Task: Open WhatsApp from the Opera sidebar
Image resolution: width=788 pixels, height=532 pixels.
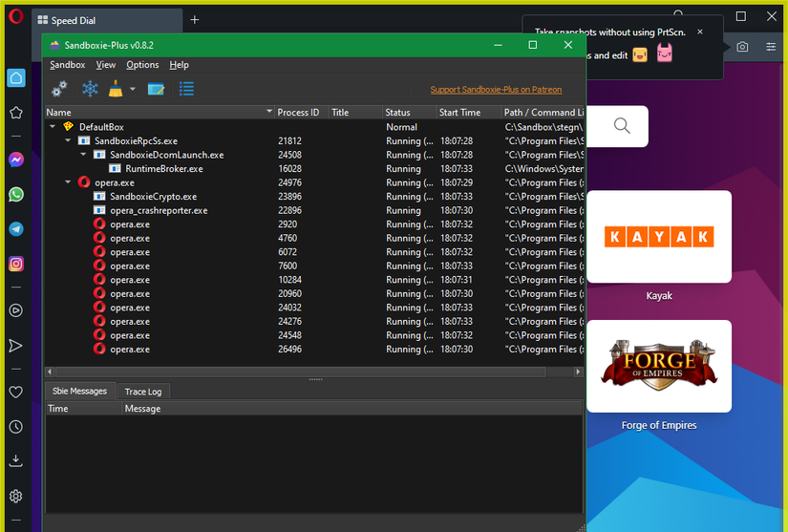Action: (15, 194)
